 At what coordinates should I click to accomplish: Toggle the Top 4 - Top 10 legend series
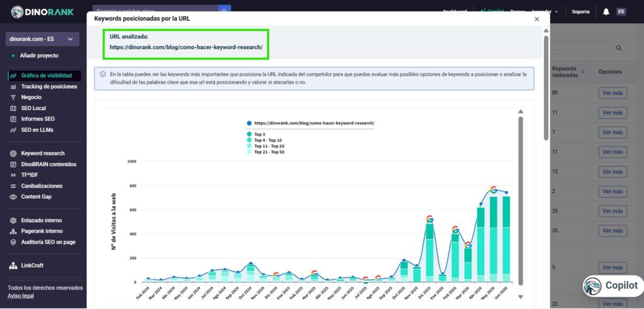(264, 140)
